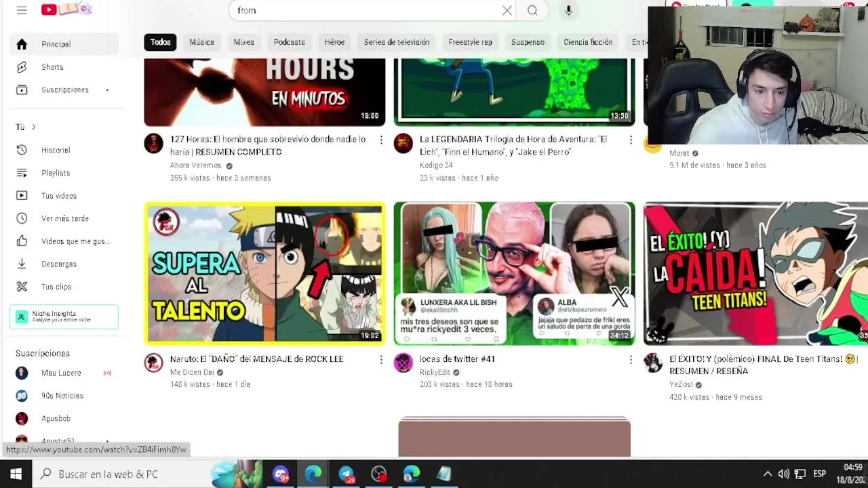868x488 pixels.
Task: Click Ahora Veremos channel avatar
Action: pyautogui.click(x=153, y=143)
